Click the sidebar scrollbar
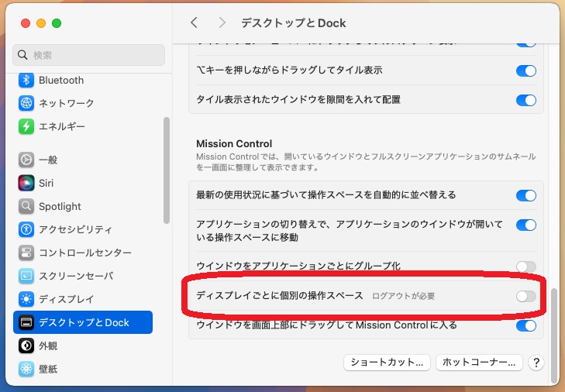Image resolution: width=565 pixels, height=392 pixels. click(166, 170)
